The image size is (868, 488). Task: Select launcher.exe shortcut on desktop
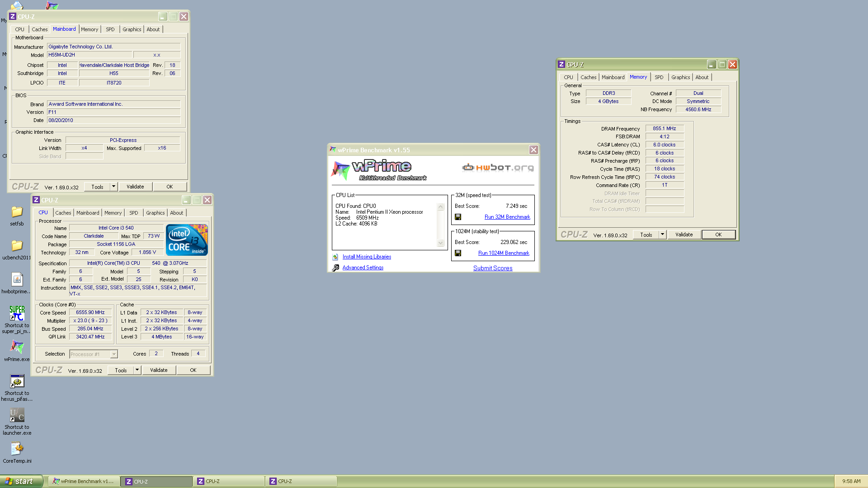pos(17,415)
